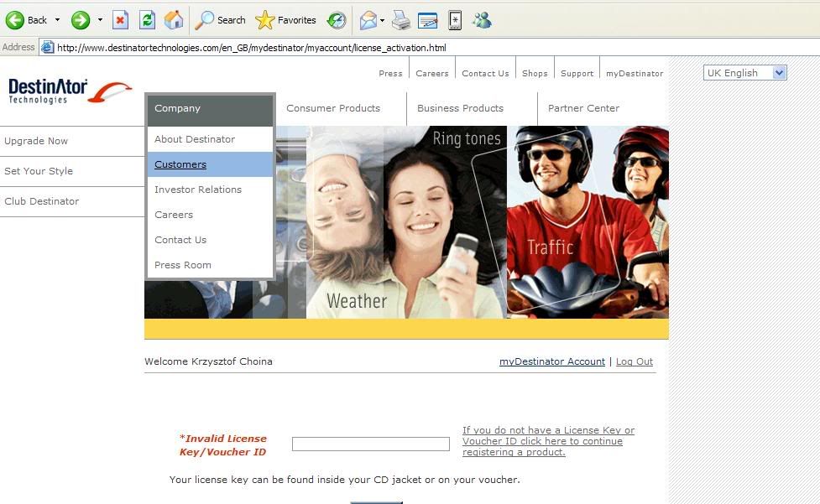This screenshot has height=504, width=820.
Task: Select Investor Relations menu entry
Action: tap(210, 190)
